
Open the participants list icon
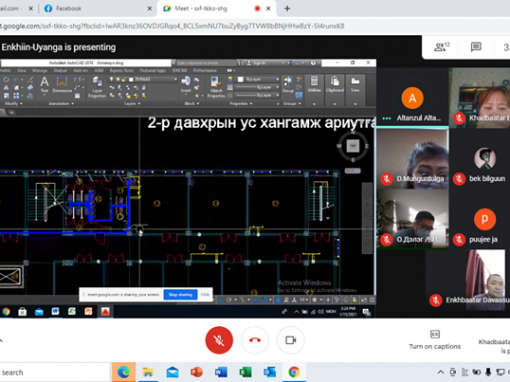[442, 47]
